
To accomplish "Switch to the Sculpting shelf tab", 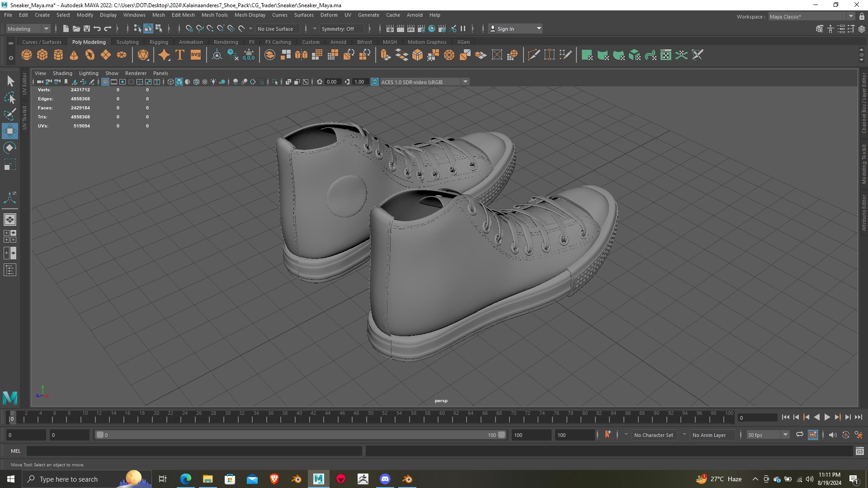I will 127,42.
